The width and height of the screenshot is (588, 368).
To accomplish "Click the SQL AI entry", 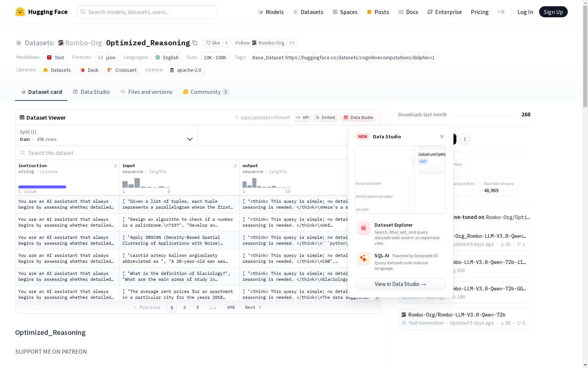I will pos(400,261).
